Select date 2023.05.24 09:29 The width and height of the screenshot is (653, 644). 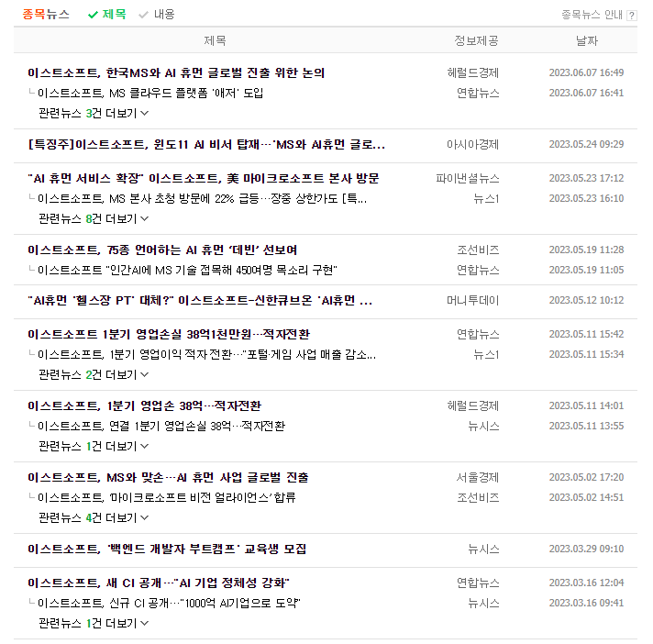tap(586, 145)
